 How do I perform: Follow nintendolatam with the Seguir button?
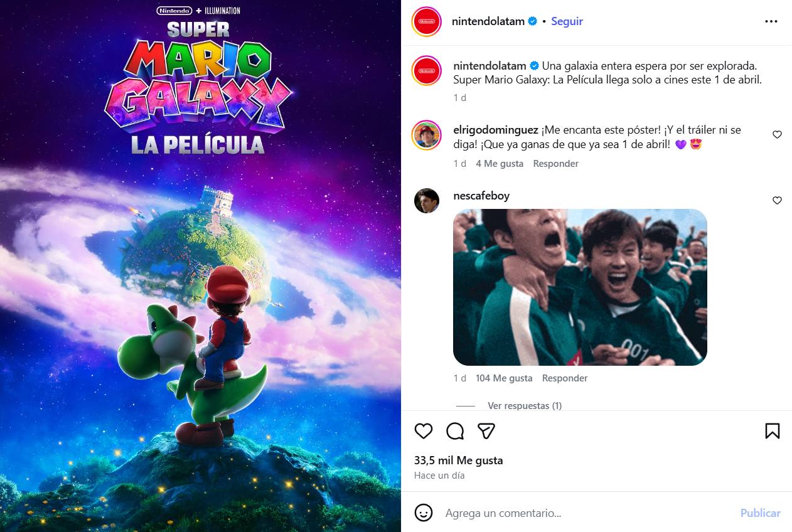click(567, 21)
